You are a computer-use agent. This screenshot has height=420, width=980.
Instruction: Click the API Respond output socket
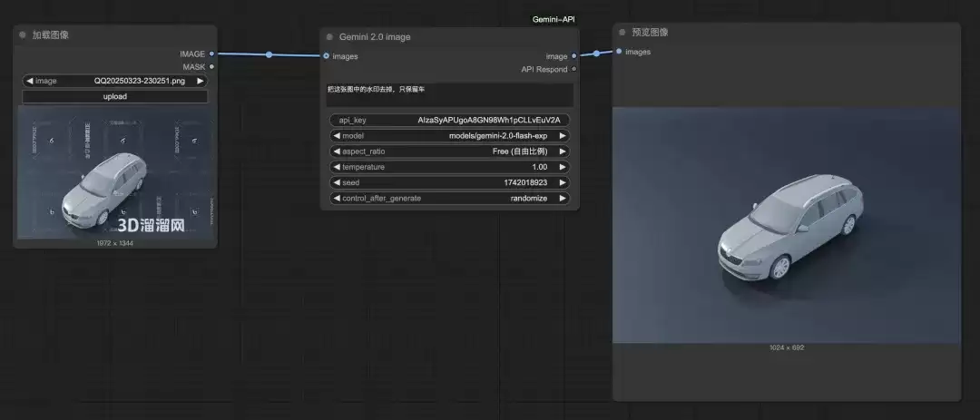pos(573,69)
